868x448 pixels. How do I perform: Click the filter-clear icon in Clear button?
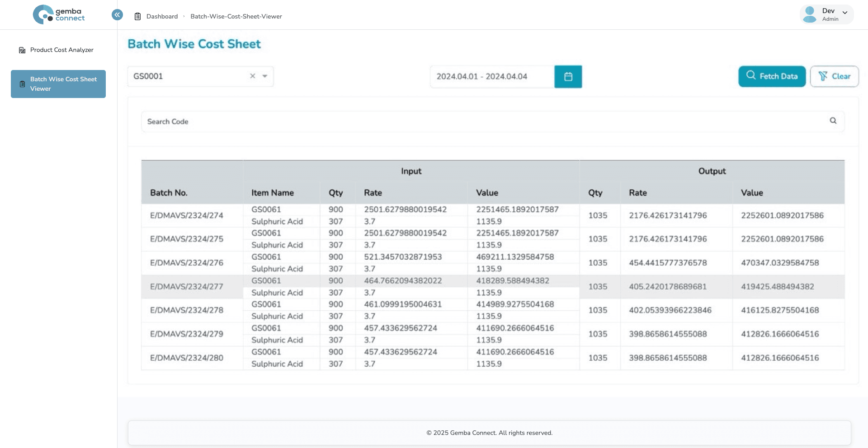(x=823, y=76)
